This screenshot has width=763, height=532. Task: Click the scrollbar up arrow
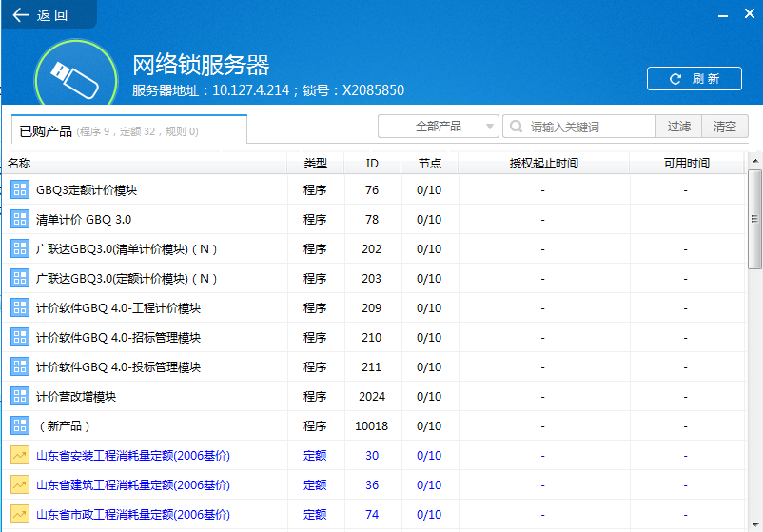(x=755, y=161)
